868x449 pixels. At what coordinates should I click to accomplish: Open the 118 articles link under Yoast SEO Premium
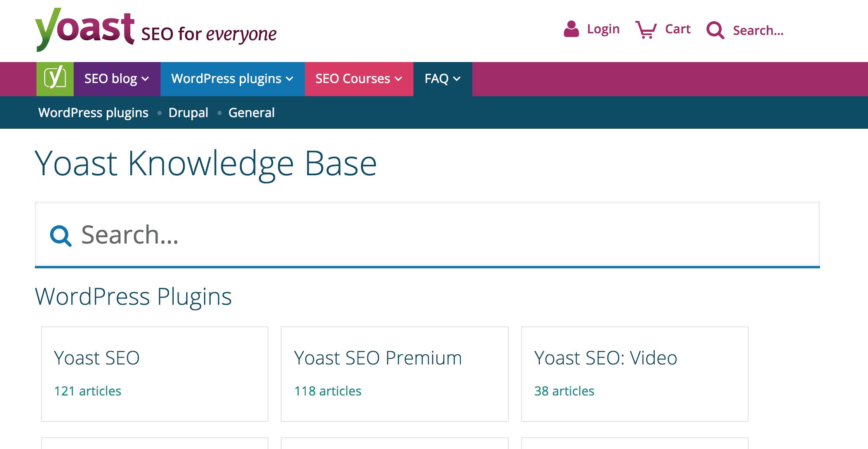[328, 391]
